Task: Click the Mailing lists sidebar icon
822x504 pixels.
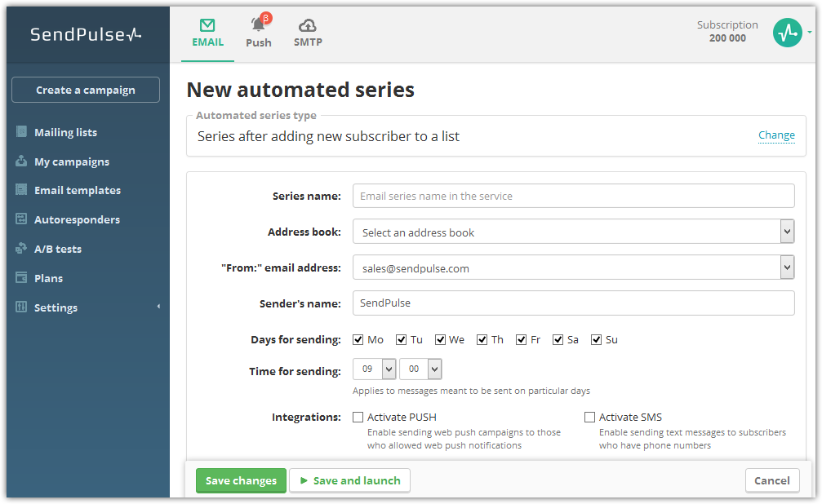Action: click(x=21, y=131)
